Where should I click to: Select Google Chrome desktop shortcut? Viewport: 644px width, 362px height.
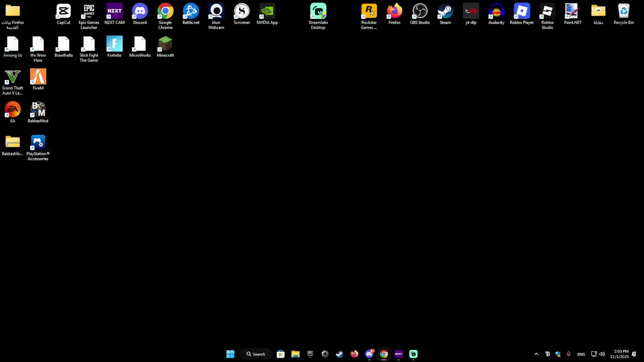(165, 17)
